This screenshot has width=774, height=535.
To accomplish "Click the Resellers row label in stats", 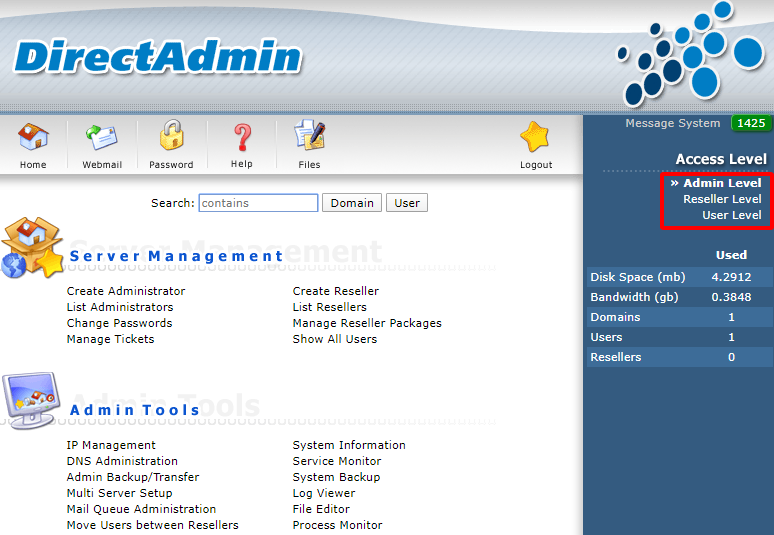I will tap(616, 357).
